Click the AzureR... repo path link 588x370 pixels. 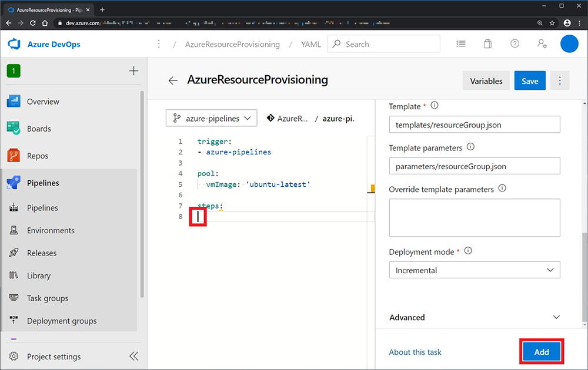click(x=288, y=118)
